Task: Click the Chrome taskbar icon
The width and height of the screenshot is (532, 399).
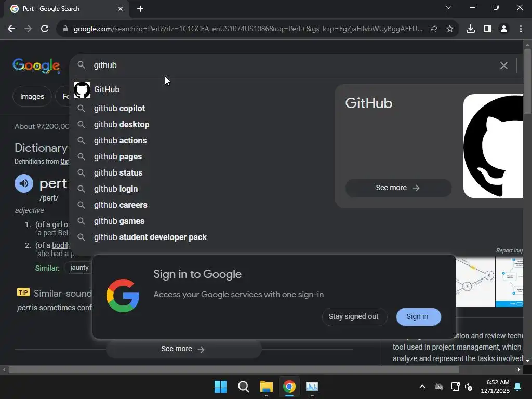Action: point(289,387)
